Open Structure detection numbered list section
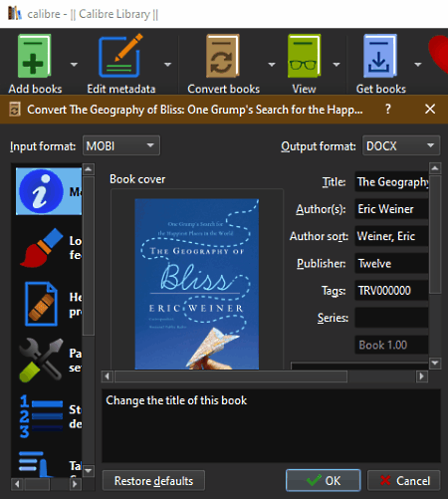The width and height of the screenshot is (448, 499). click(x=41, y=416)
